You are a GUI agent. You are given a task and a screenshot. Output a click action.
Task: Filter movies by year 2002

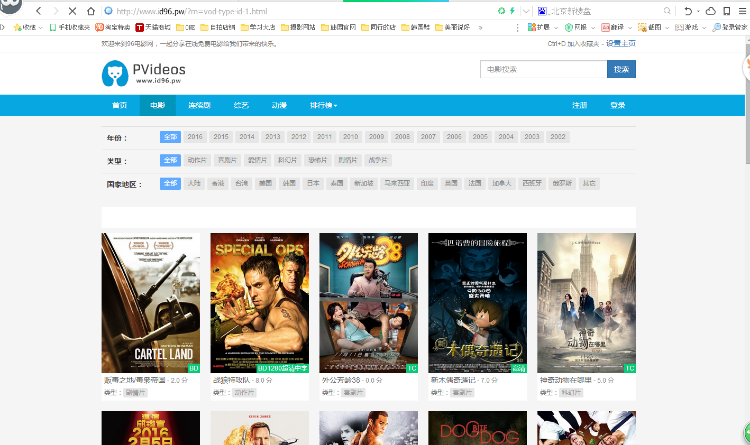[558, 137]
